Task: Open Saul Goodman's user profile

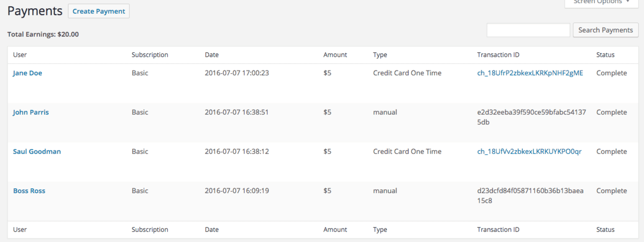Action: [37, 151]
